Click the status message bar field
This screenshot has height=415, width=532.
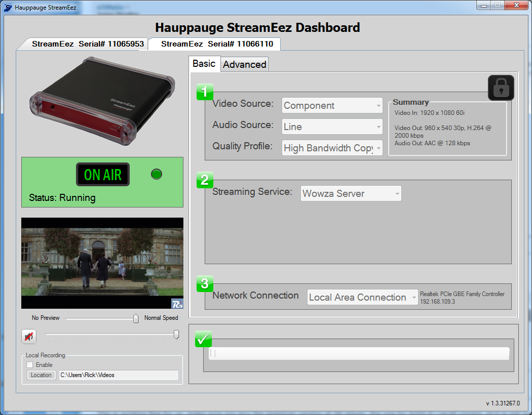pos(359,353)
